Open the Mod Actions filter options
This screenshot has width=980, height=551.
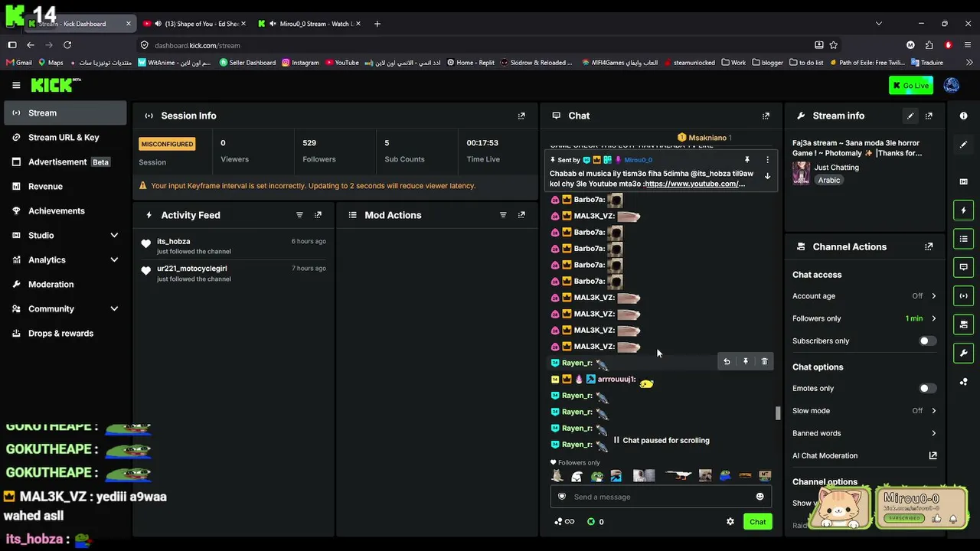(x=503, y=215)
